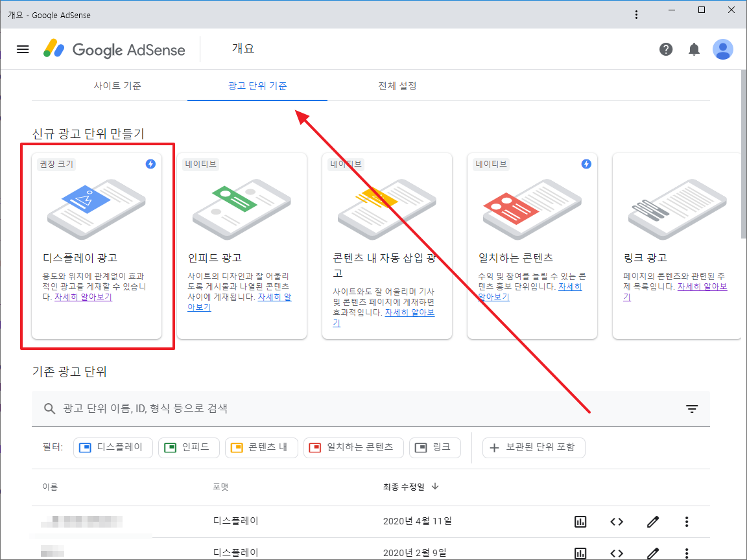
Task: Open more options for the 2020년 4월 11일 ad unit
Action: 687,521
